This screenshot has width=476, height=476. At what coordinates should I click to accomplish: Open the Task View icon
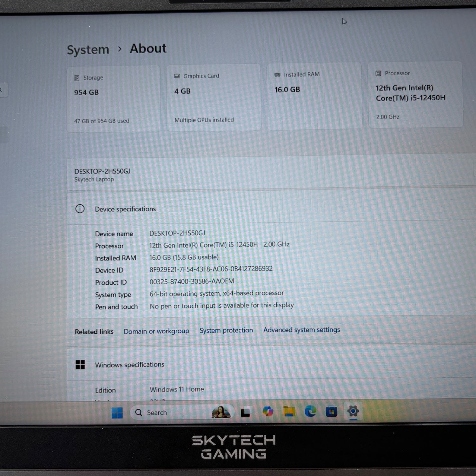pos(245,412)
